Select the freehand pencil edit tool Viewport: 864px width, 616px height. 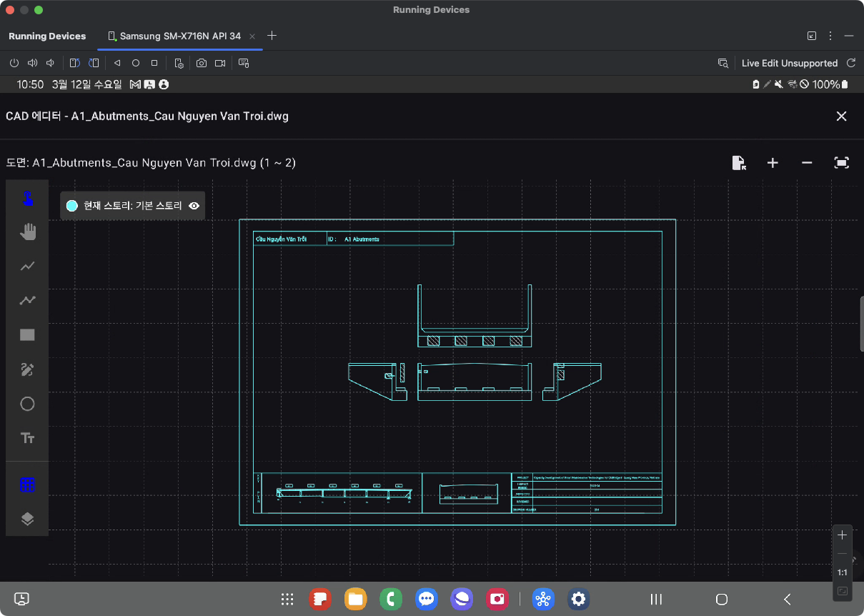pos(27,369)
